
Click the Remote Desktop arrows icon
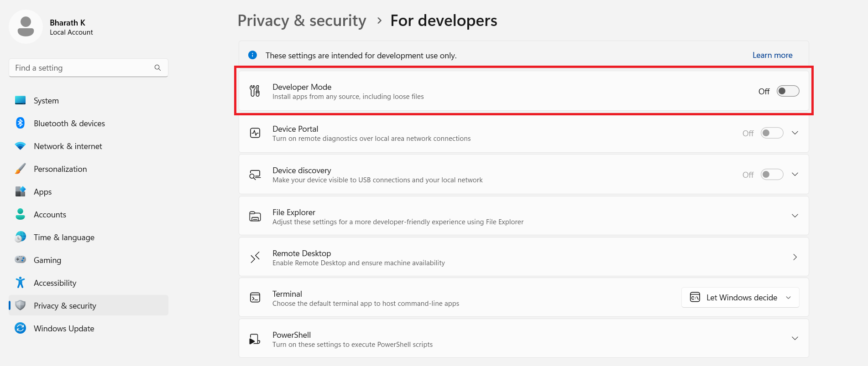click(x=255, y=258)
